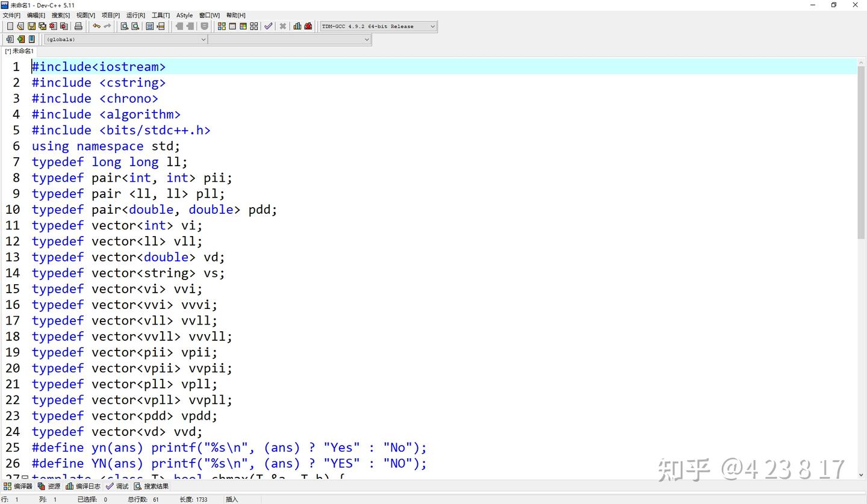Open the Find dialog via magnifier icon
This screenshot has height=504, width=867.
point(125,26)
